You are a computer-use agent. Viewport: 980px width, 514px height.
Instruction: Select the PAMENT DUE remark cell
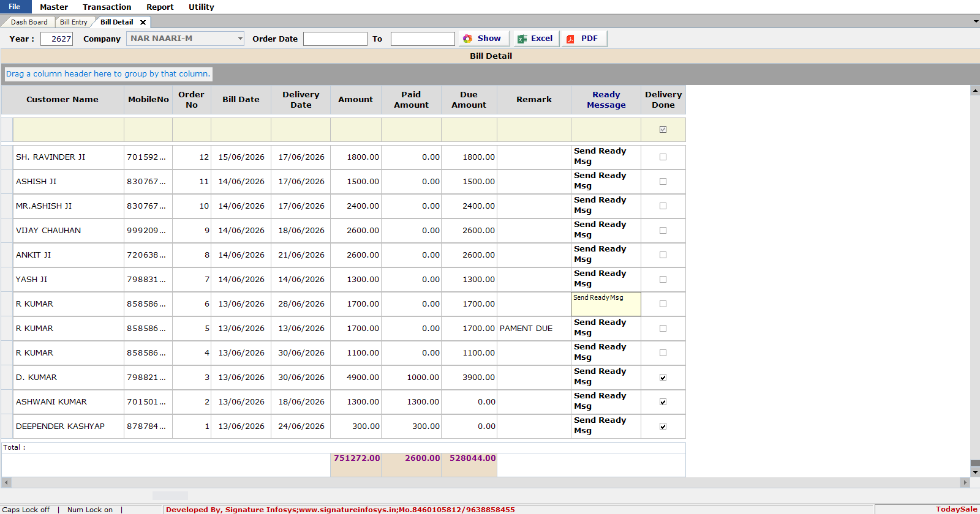533,329
